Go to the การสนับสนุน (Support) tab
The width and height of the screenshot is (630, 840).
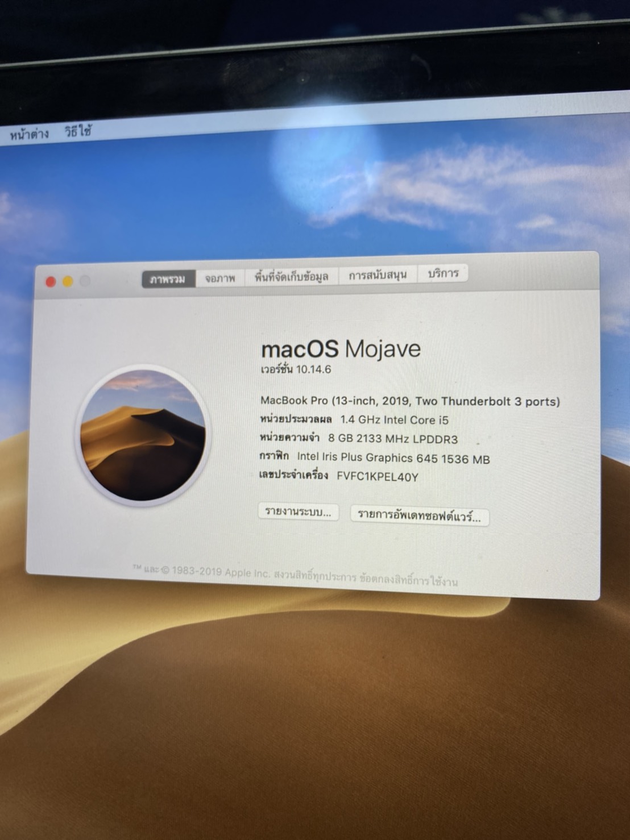pyautogui.click(x=378, y=275)
